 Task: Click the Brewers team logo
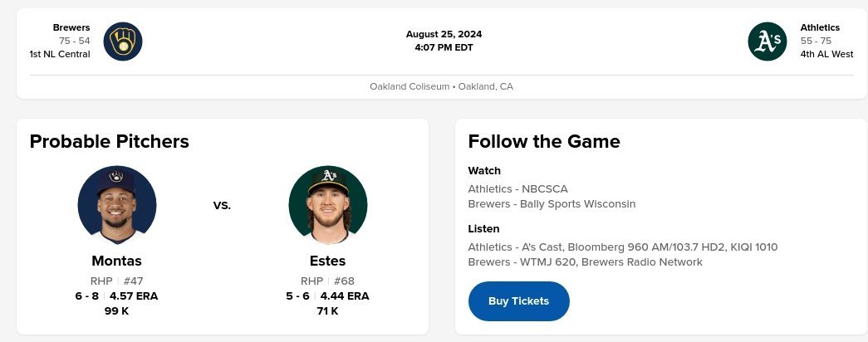(x=123, y=41)
